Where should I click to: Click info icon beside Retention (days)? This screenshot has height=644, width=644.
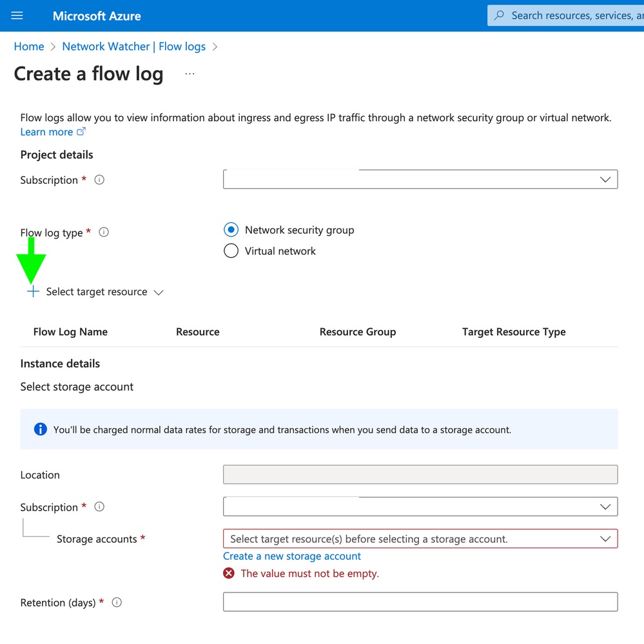[x=117, y=603]
